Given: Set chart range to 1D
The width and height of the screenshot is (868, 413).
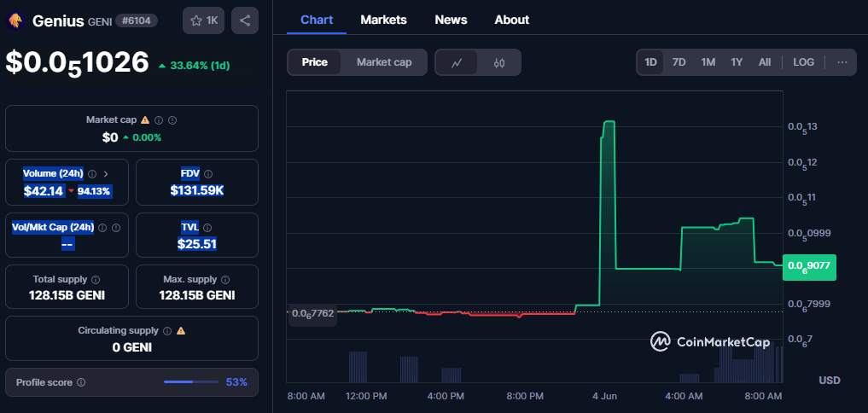Looking at the screenshot, I should pyautogui.click(x=650, y=62).
